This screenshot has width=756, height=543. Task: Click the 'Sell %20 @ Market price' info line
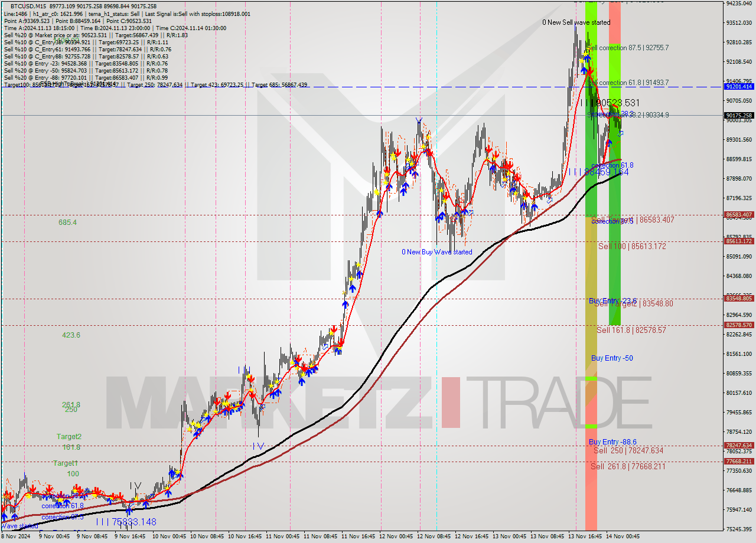point(96,35)
